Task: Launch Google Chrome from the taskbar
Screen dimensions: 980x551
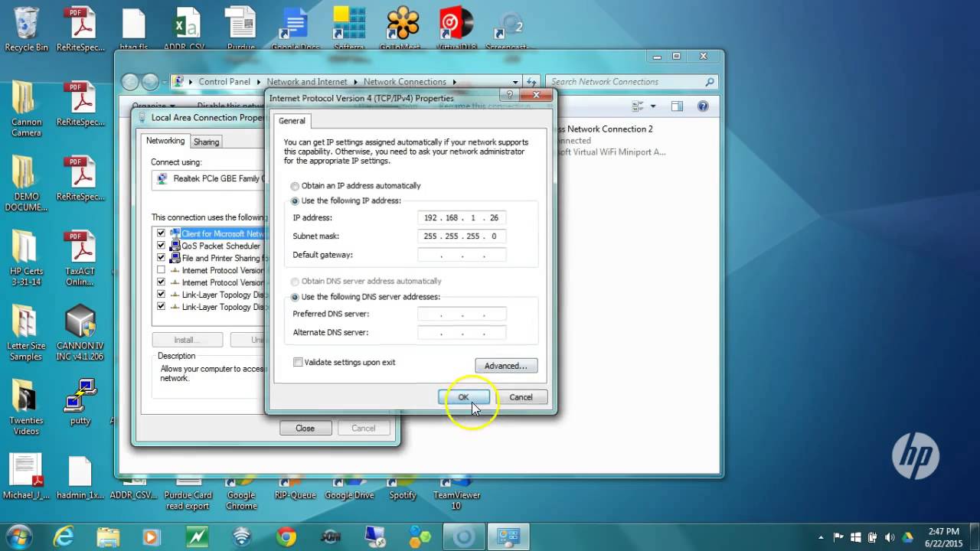Action: pos(286,536)
